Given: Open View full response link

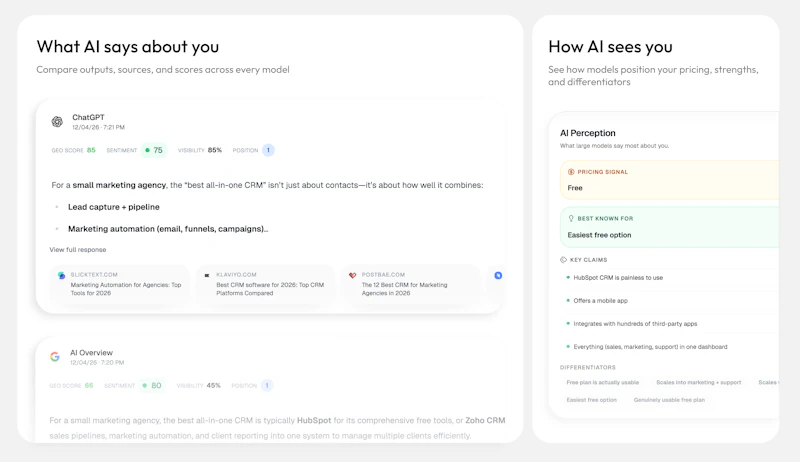Looking at the screenshot, I should tap(78, 249).
